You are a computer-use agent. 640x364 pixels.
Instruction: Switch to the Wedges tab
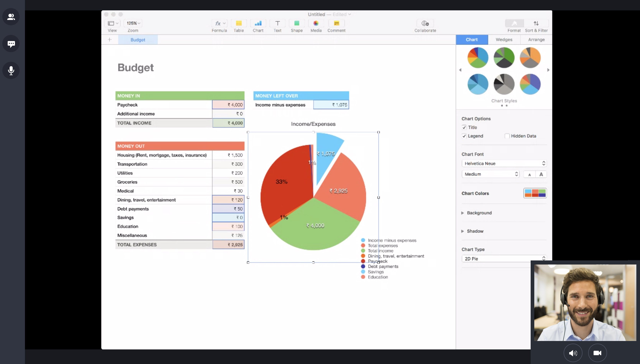point(504,40)
